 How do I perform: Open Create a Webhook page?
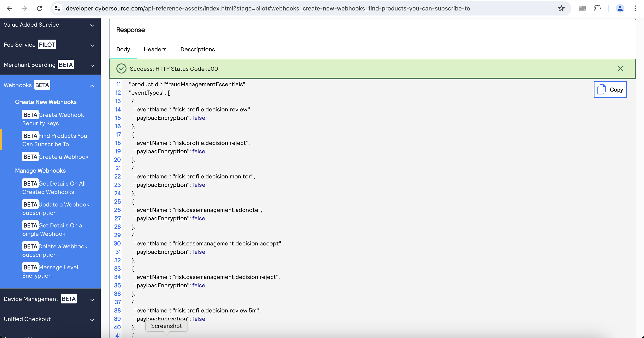[63, 157]
